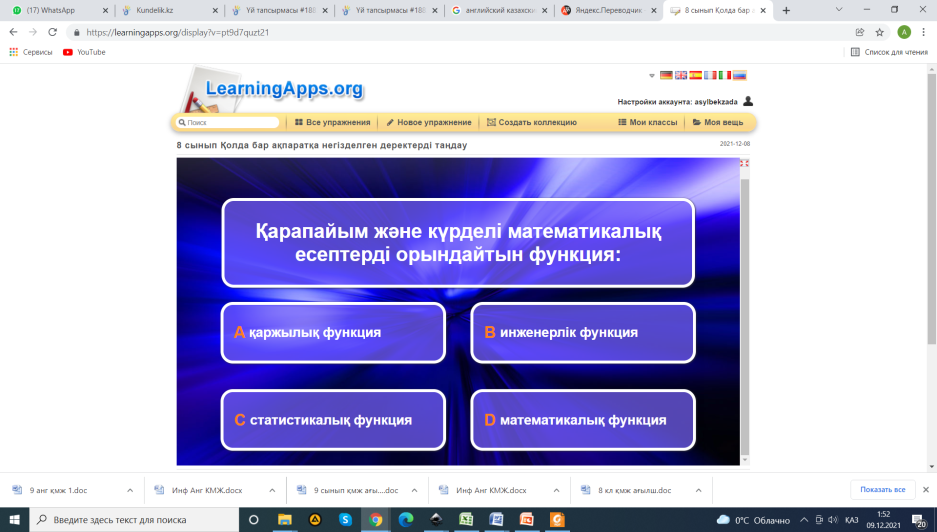937x532 pixels.
Task: Open Создать коллекцию menu
Action: tap(532, 122)
